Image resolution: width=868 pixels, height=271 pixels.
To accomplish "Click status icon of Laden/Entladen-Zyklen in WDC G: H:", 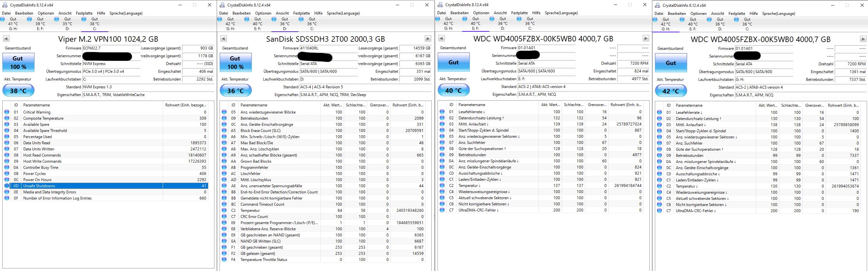I will 659,180.
